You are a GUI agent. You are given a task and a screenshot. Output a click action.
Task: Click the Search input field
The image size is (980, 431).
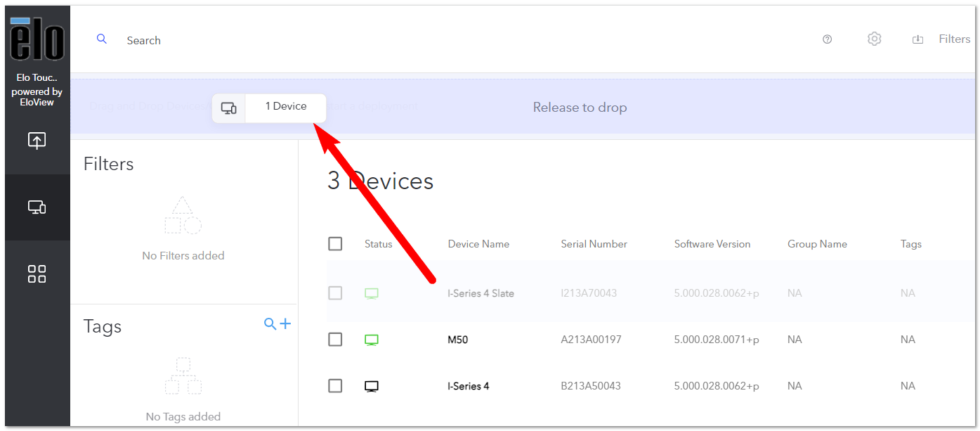coord(464,40)
